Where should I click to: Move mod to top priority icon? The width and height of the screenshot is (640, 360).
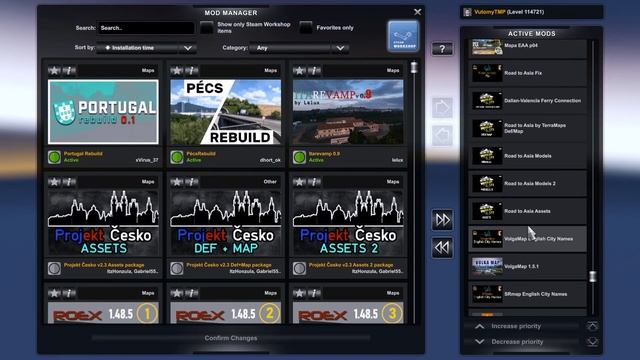[593, 326]
